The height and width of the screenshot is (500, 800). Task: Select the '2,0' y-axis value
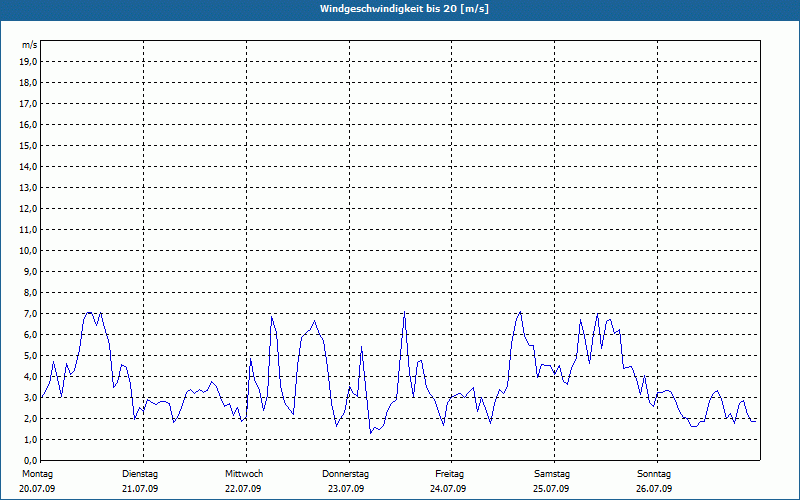[x=30, y=418]
